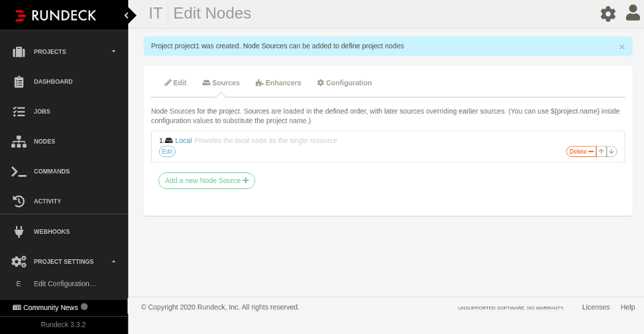The width and height of the screenshot is (644, 334).
Task: Switch to the Enhancers tab
Action: click(x=278, y=83)
